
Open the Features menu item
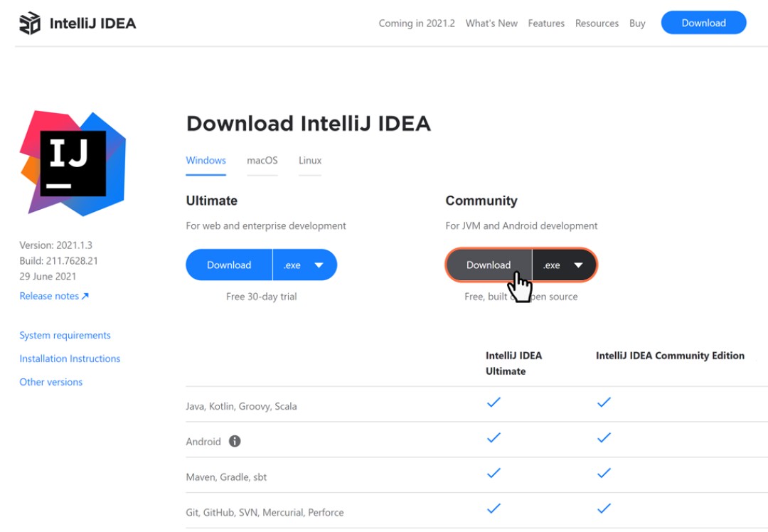pyautogui.click(x=546, y=23)
